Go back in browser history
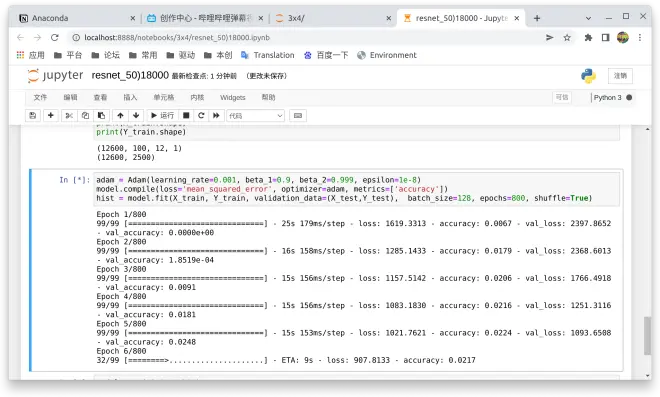 [x=20, y=37]
